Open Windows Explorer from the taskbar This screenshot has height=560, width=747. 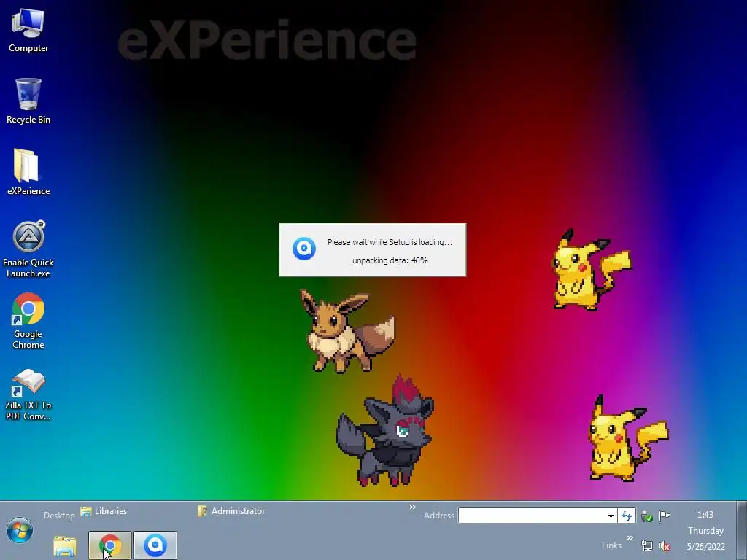65,545
